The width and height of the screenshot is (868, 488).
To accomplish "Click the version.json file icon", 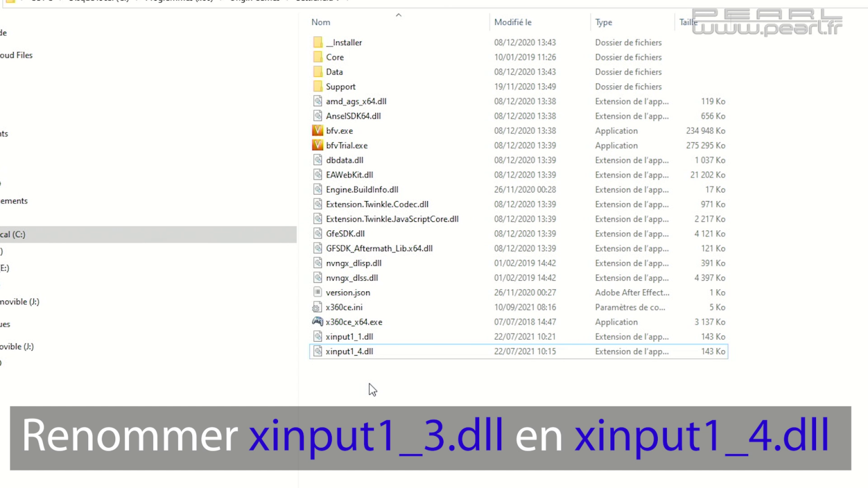I will tap(318, 293).
